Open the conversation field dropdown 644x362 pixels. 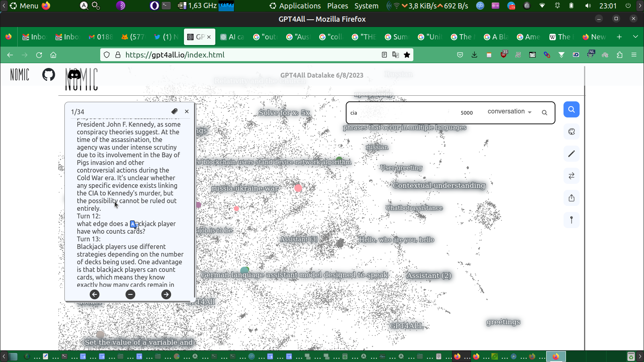click(510, 111)
